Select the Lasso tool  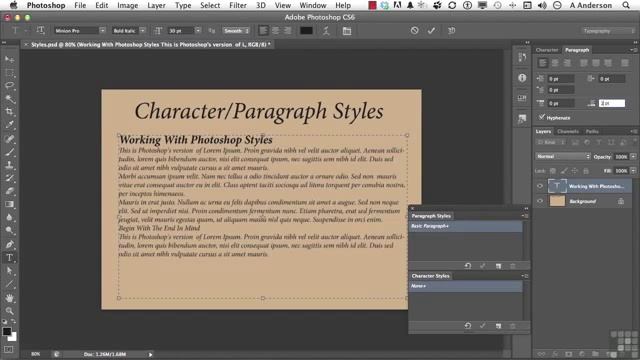[9, 86]
